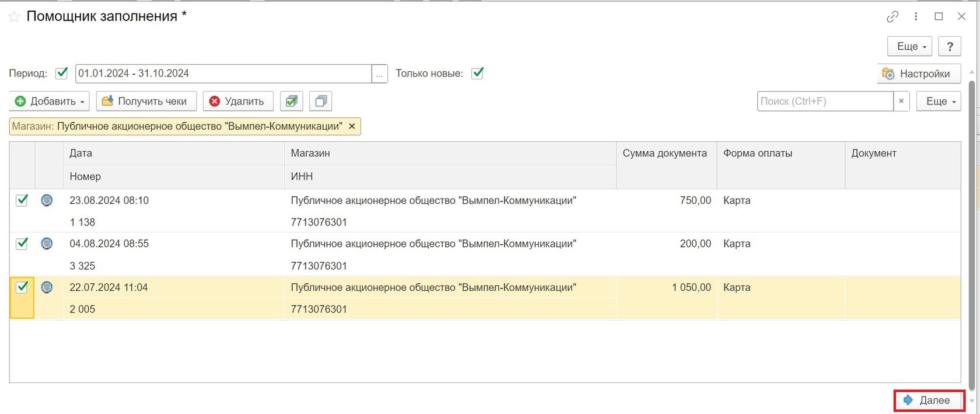Toggle the Только новые checkbox
Viewport: 980px width, 414px height.
coord(477,74)
